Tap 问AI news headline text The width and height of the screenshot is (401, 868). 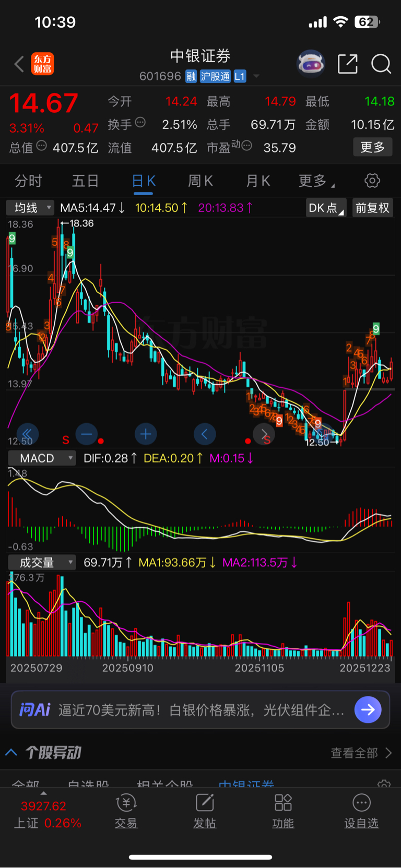tap(201, 710)
